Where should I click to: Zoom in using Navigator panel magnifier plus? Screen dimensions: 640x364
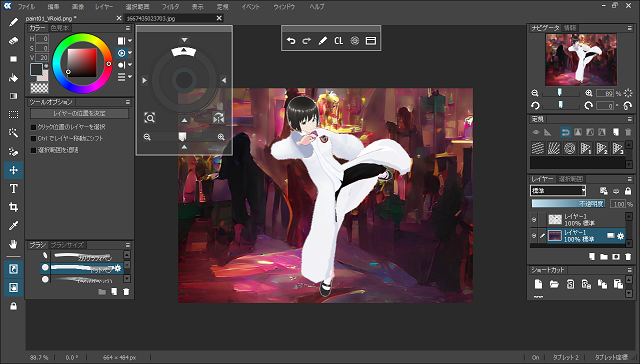point(589,93)
